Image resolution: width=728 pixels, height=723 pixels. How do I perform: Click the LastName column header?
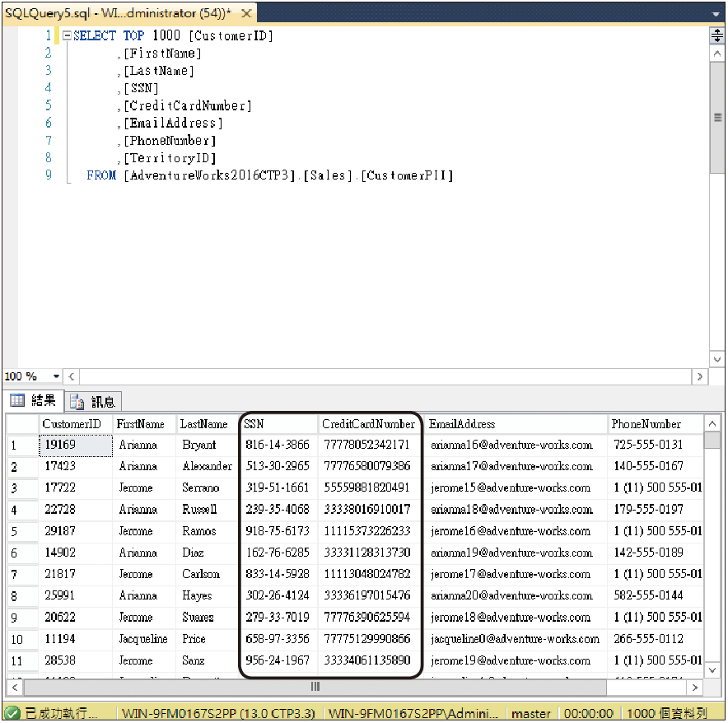tap(207, 424)
